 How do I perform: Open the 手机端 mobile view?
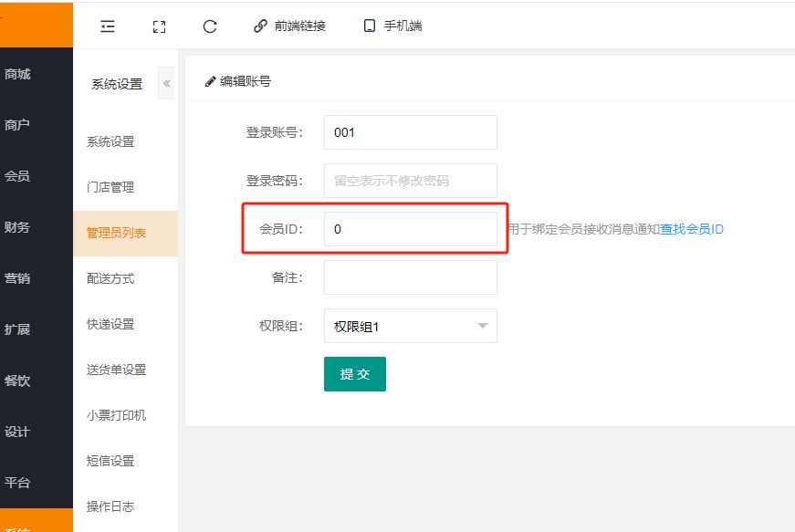point(392,26)
